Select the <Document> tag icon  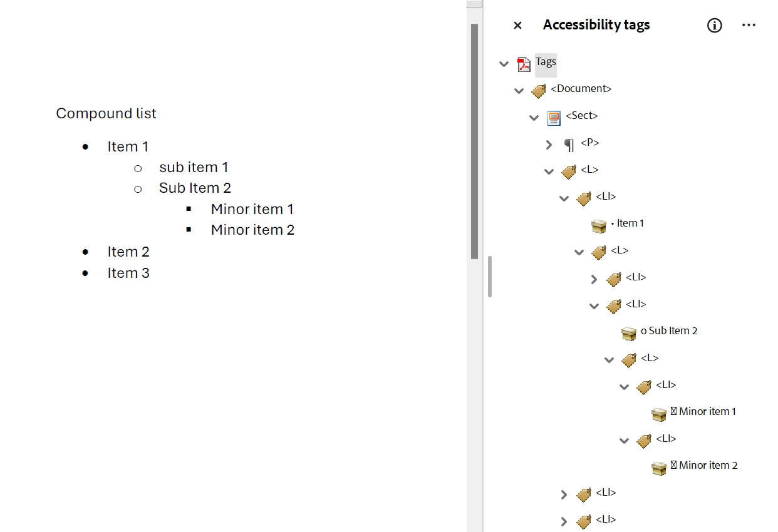[539, 90]
